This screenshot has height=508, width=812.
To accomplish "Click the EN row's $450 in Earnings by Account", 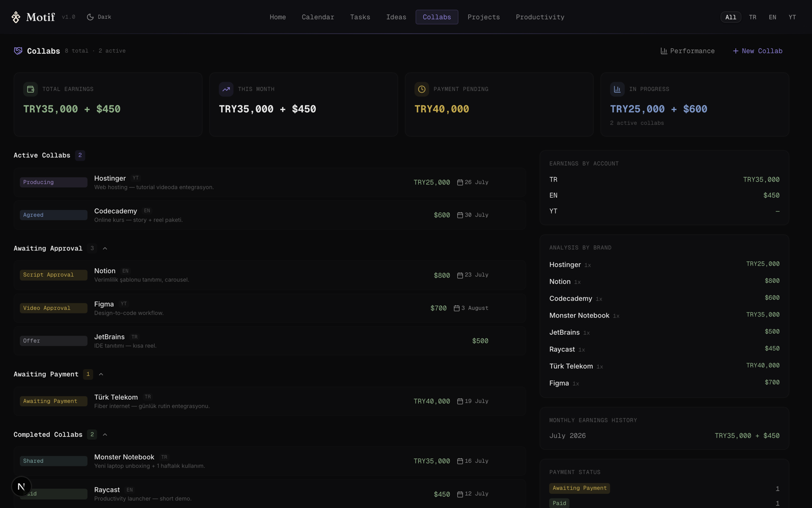I will (771, 196).
